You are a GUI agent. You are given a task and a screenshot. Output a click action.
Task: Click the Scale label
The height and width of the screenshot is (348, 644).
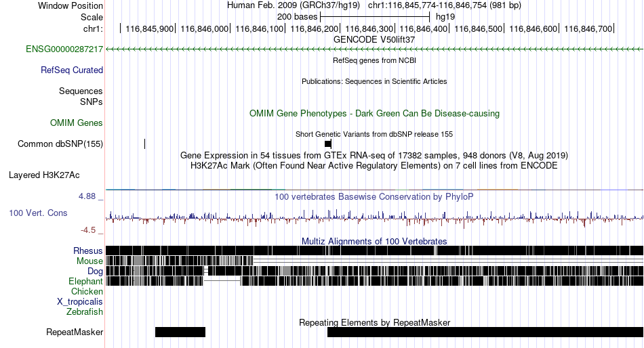(x=92, y=17)
